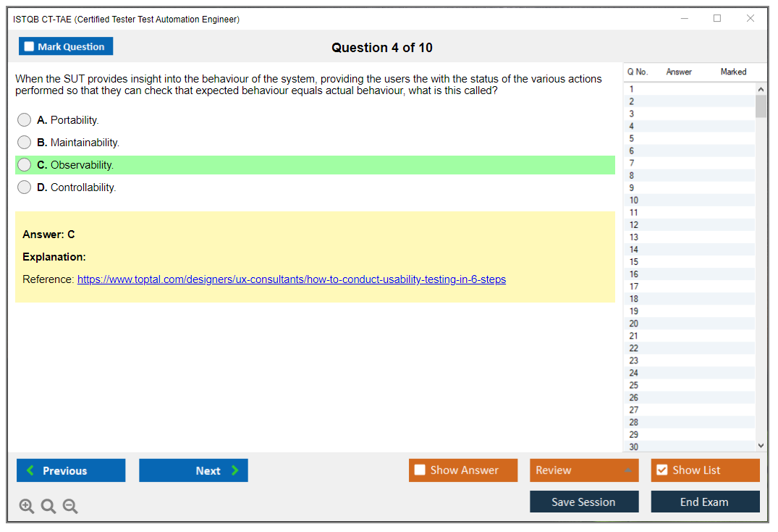Viewport: 778px width, 532px height.
Task: Open the toptal usability testing reference link
Action: (x=291, y=279)
